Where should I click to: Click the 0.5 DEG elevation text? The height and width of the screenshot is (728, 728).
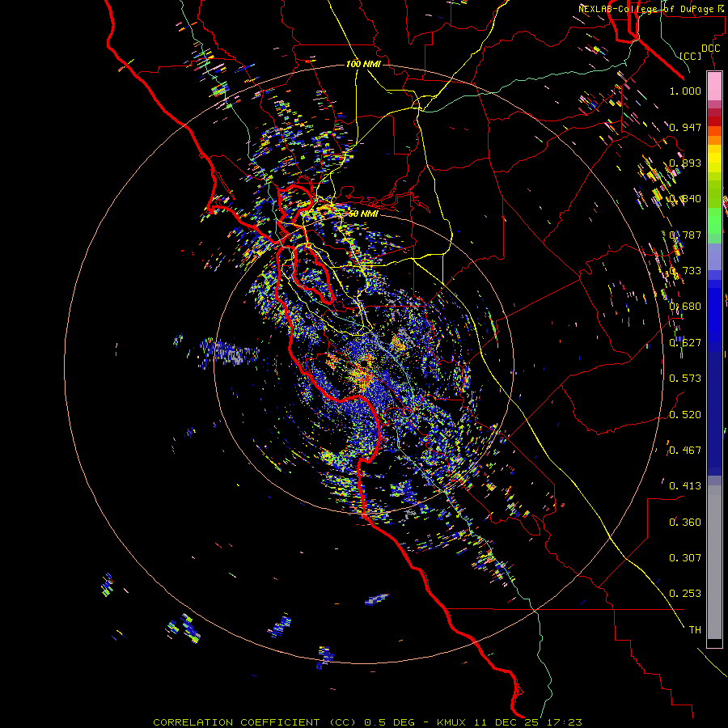coord(389,722)
